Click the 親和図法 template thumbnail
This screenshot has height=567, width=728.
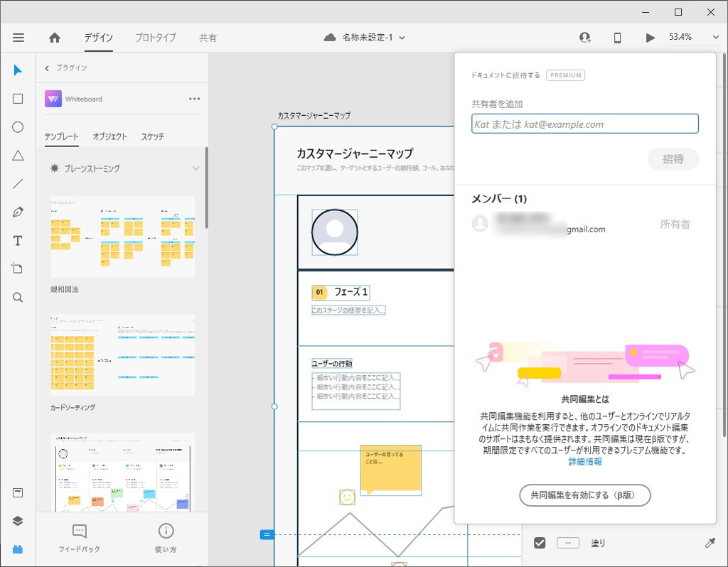pos(122,234)
